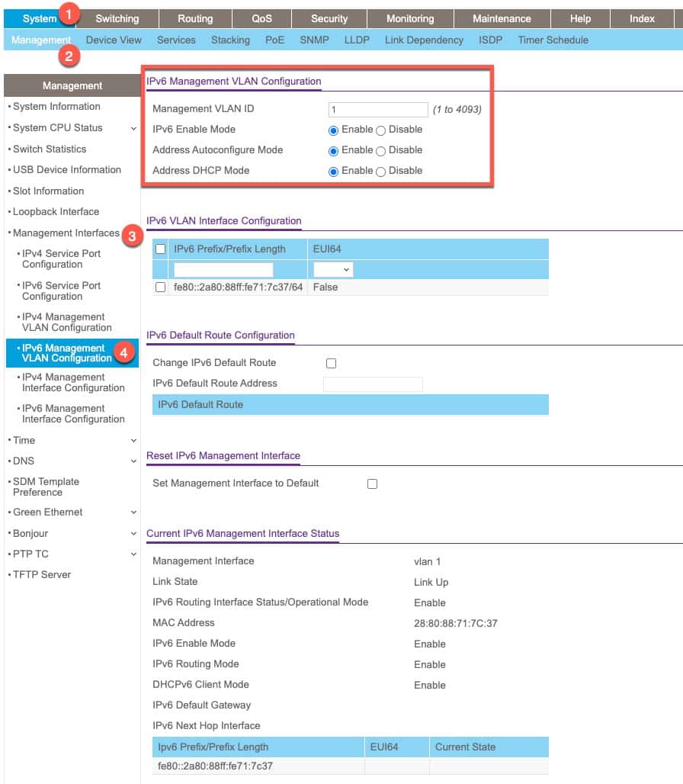Expand the Time submenu arrow

click(x=133, y=441)
